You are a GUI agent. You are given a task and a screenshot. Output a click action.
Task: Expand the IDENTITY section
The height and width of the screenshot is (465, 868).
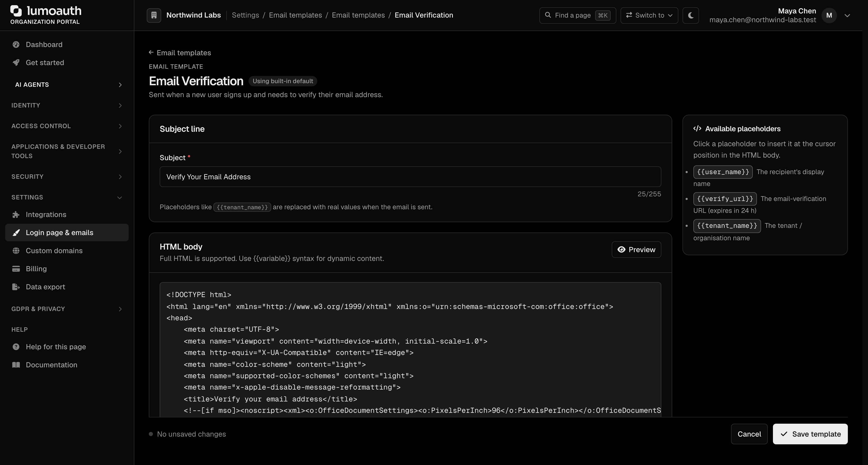coord(67,105)
